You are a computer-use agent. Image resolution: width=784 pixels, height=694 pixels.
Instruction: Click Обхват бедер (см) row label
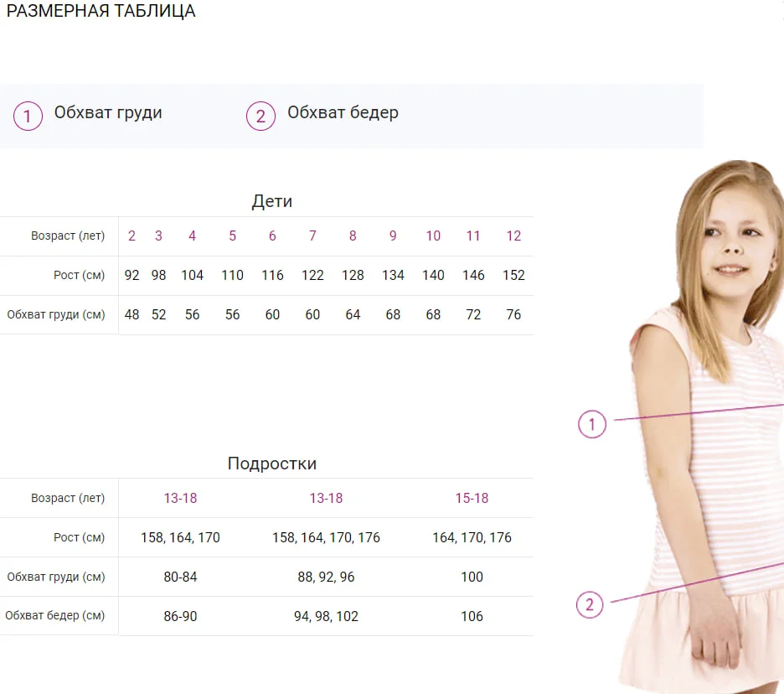pos(55,615)
